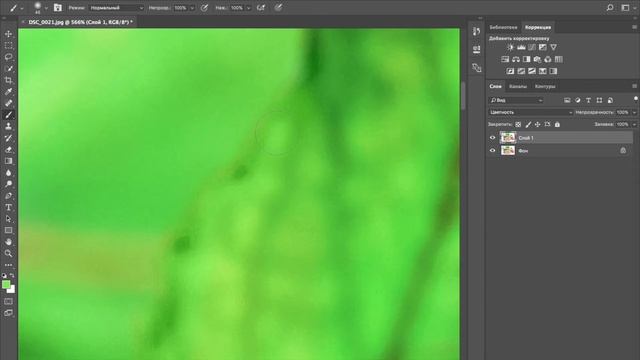
Task: Open the brush preset picker arrow
Action: [x=46, y=8]
